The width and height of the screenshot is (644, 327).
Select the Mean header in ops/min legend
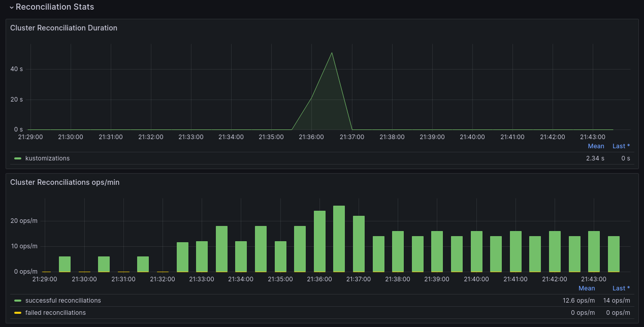point(587,288)
